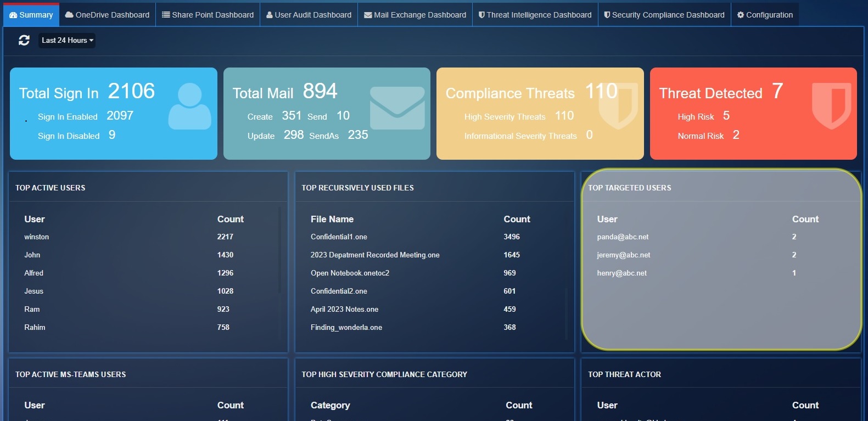Click the Top Threat Actor panel title

(625, 374)
